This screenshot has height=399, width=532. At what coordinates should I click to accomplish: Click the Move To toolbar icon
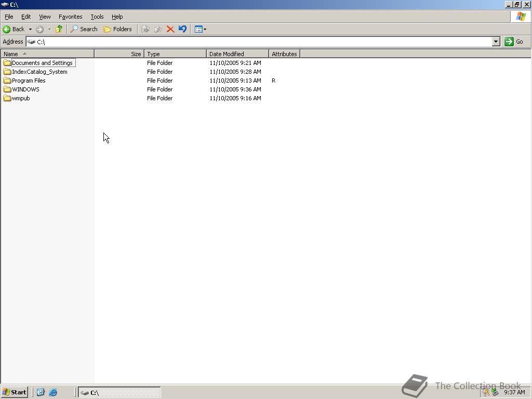[x=146, y=29]
